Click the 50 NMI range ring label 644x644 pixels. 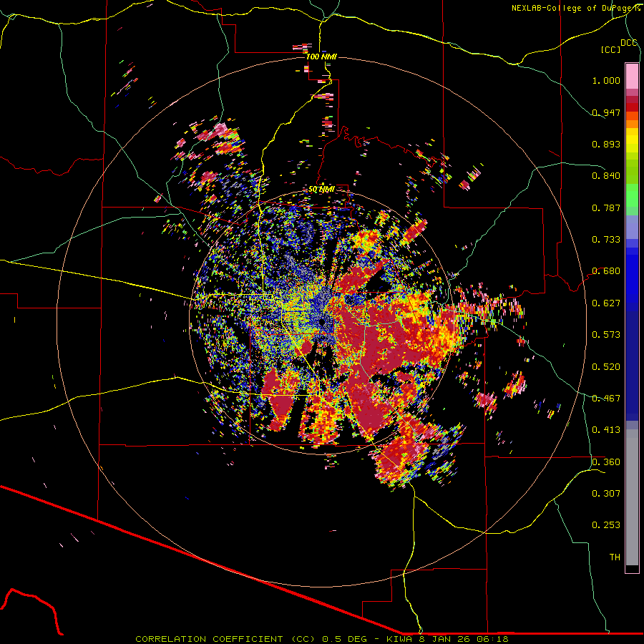point(321,190)
